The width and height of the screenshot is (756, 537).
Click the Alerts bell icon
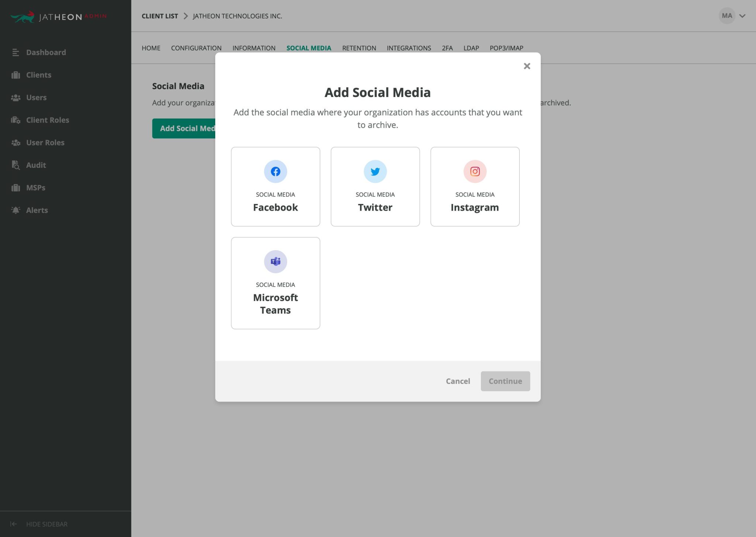point(16,210)
